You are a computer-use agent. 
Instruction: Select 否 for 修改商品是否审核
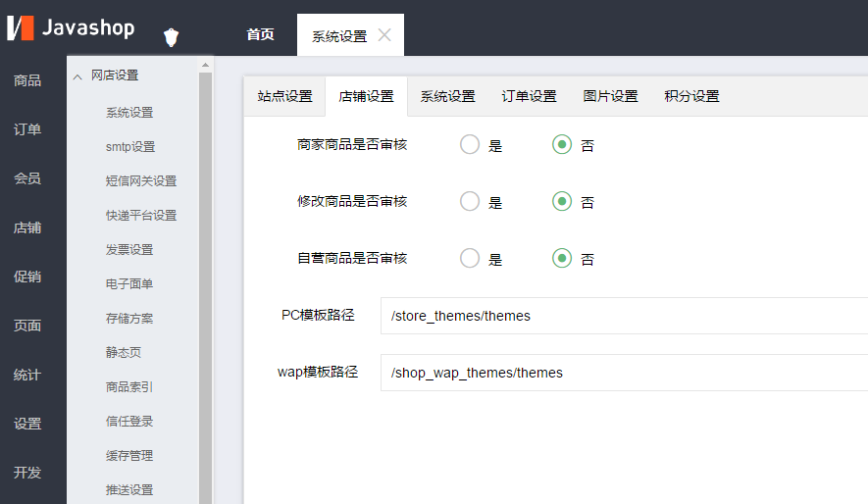tap(562, 202)
